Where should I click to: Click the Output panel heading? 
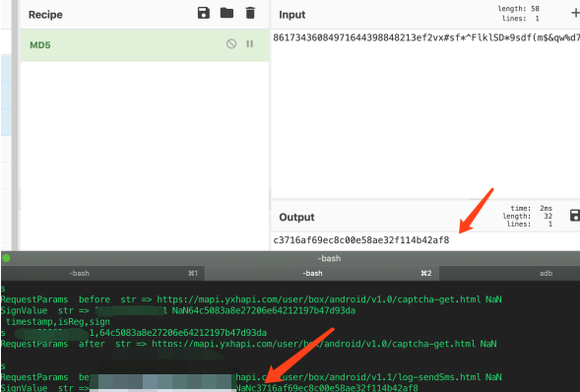(x=296, y=217)
